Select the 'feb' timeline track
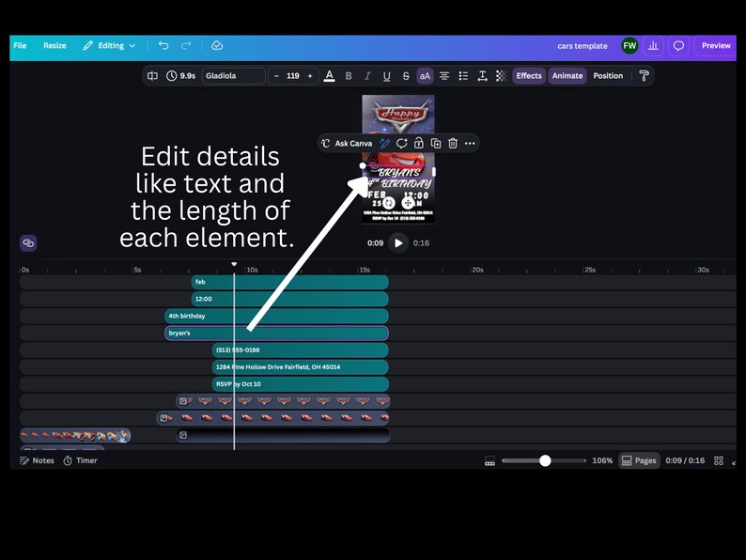746x560 pixels. pyautogui.click(x=289, y=282)
